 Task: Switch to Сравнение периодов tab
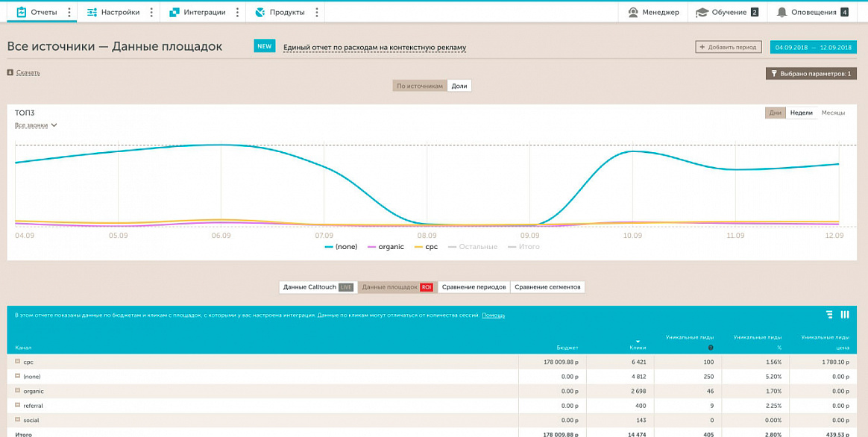474,287
